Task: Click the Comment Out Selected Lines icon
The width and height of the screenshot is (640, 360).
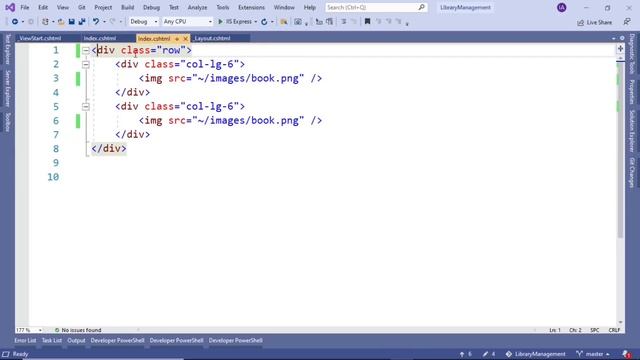Action: (344, 22)
